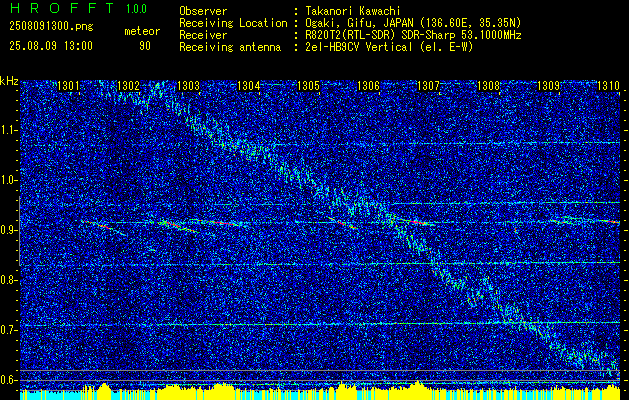Click the antenna 2el-HB9CV Vertical text
This screenshot has width=629, height=400.
coord(389,47)
